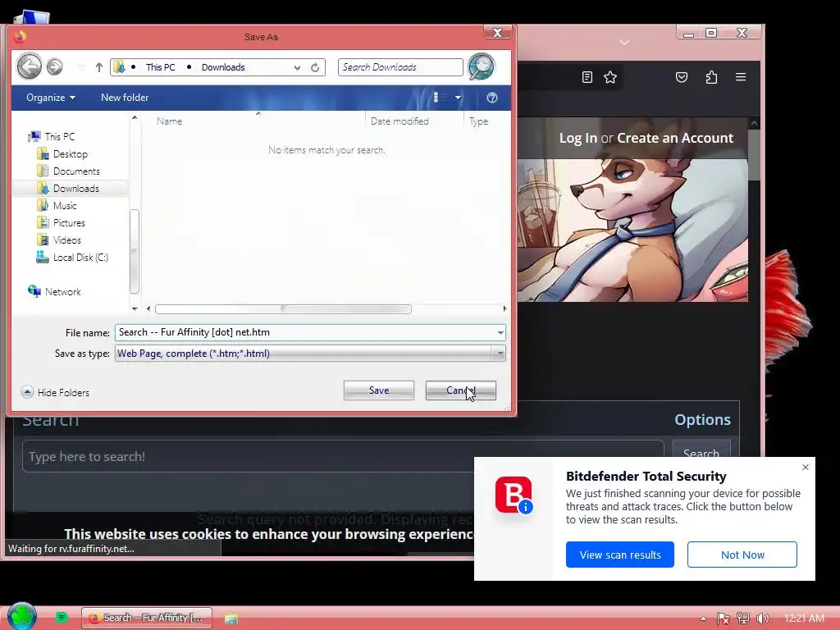Click Downloads in the address breadcrumb
Viewport: 840px width, 630px height.
pyautogui.click(x=223, y=67)
